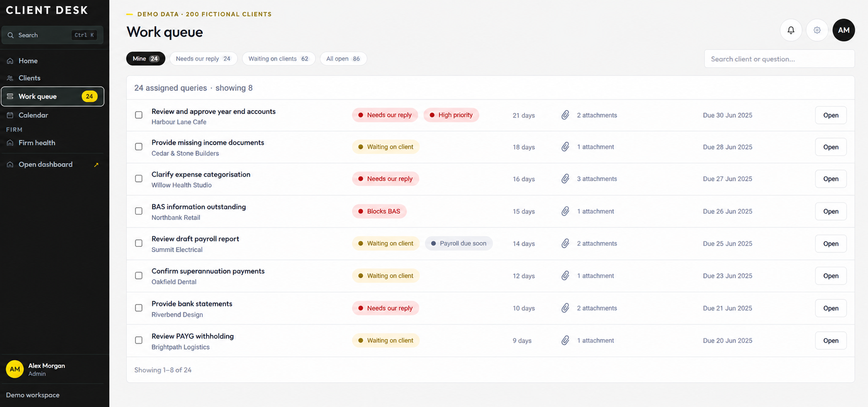Click paperclip icon for Harbour Lane Cafe

(565, 115)
